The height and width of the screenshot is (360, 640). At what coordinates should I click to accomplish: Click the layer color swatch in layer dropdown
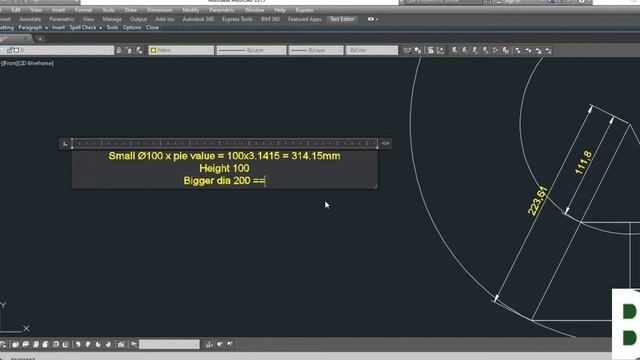[x=16, y=50]
